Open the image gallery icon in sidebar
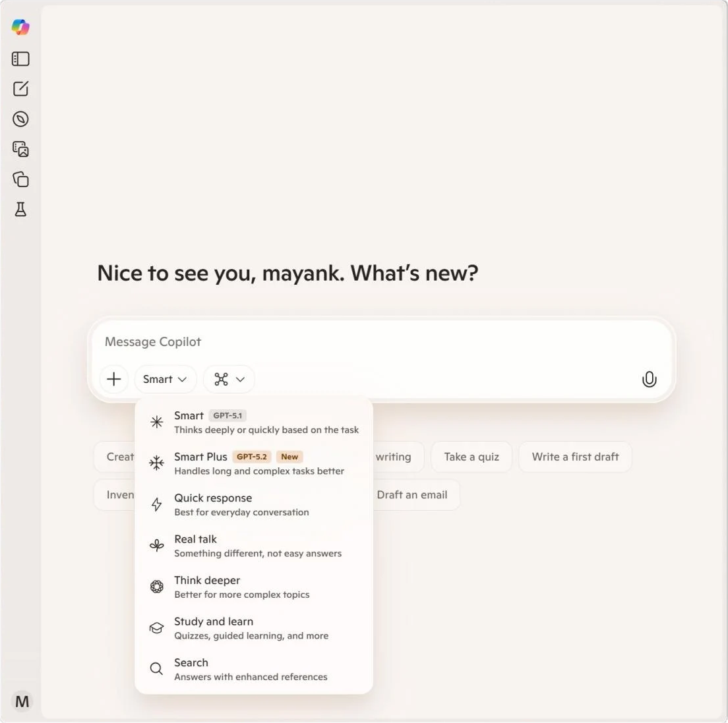The width and height of the screenshot is (728, 723). point(20,150)
